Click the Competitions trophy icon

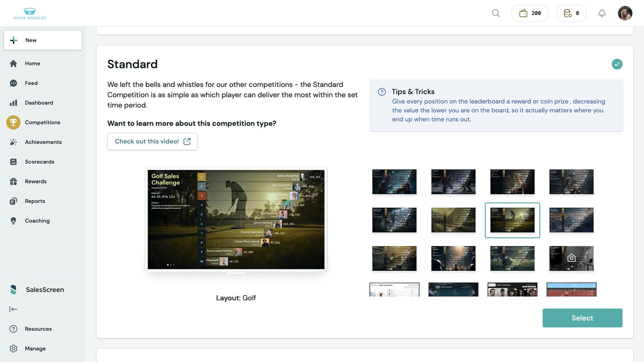[13, 122]
